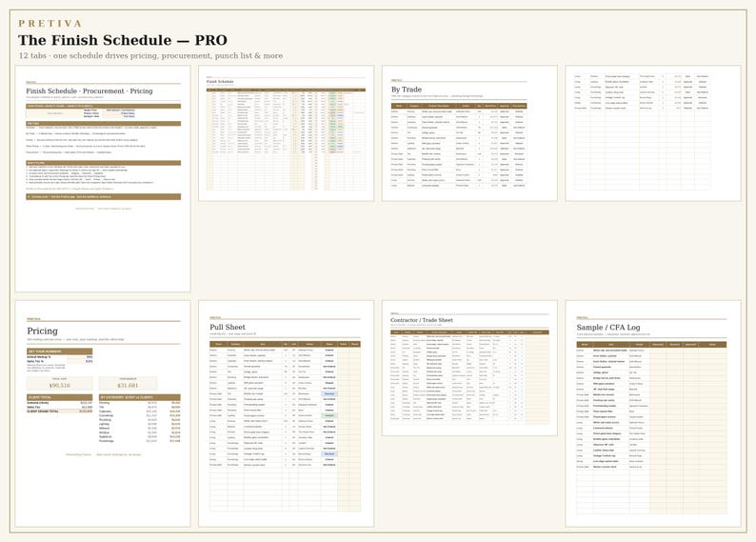The width and height of the screenshot is (756, 542).
Task: Open the Contractor / Trade Sheet page thumbnail
Action: (x=469, y=369)
